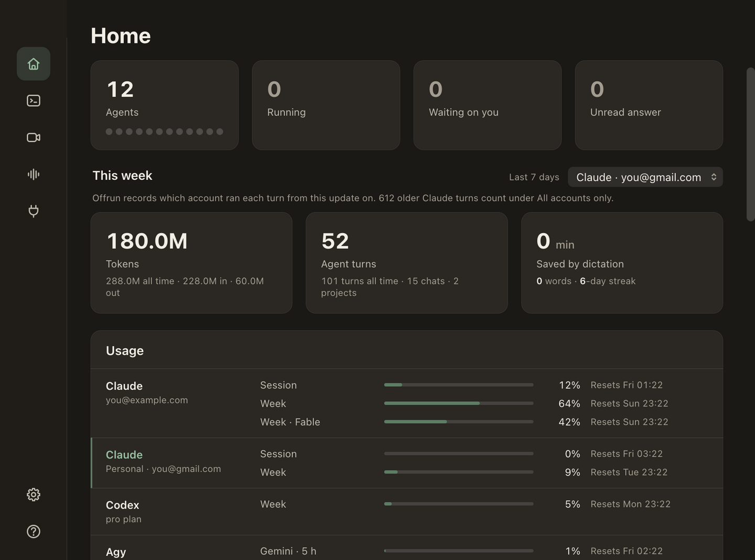Click the Resets Mon 23:22 text

[631, 504]
